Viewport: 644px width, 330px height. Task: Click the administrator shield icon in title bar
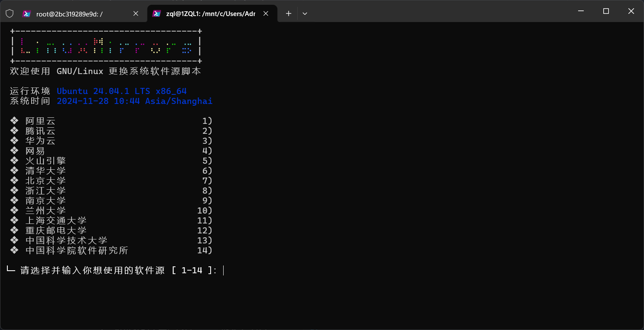click(x=10, y=14)
